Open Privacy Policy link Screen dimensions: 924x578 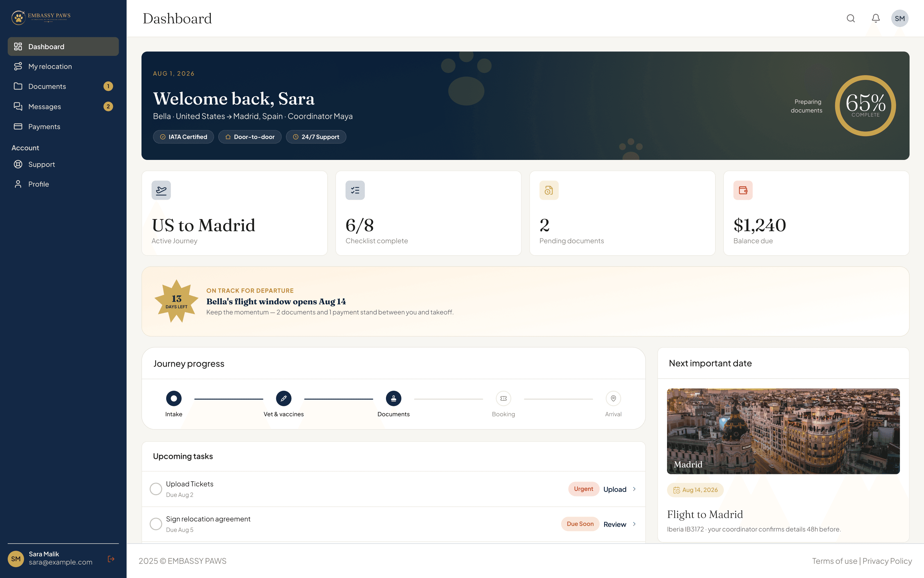887,561
